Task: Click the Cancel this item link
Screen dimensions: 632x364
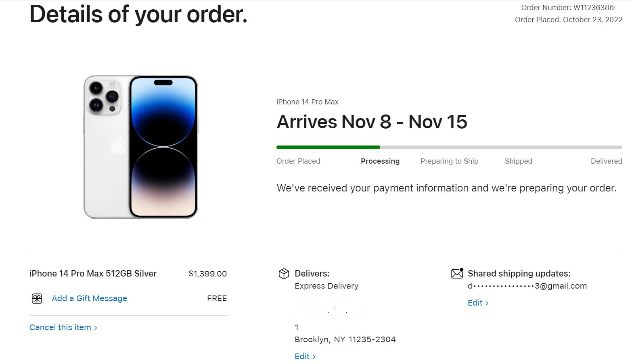Action: [63, 327]
